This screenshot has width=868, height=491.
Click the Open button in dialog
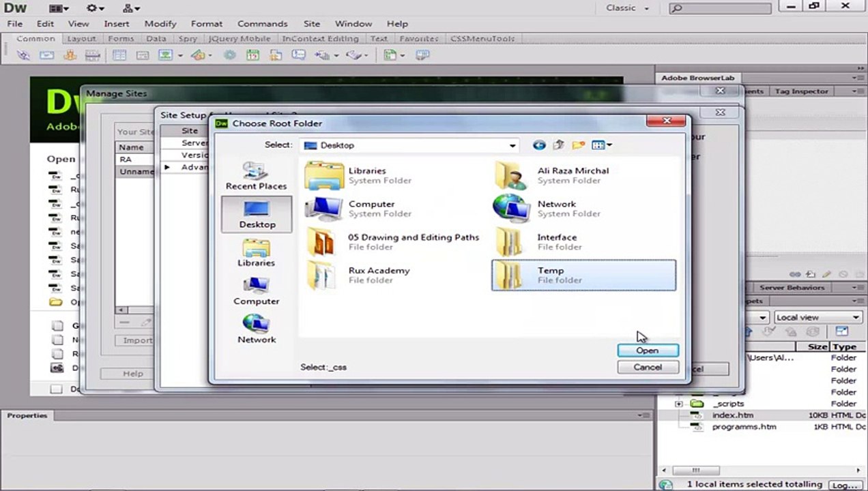[648, 351]
